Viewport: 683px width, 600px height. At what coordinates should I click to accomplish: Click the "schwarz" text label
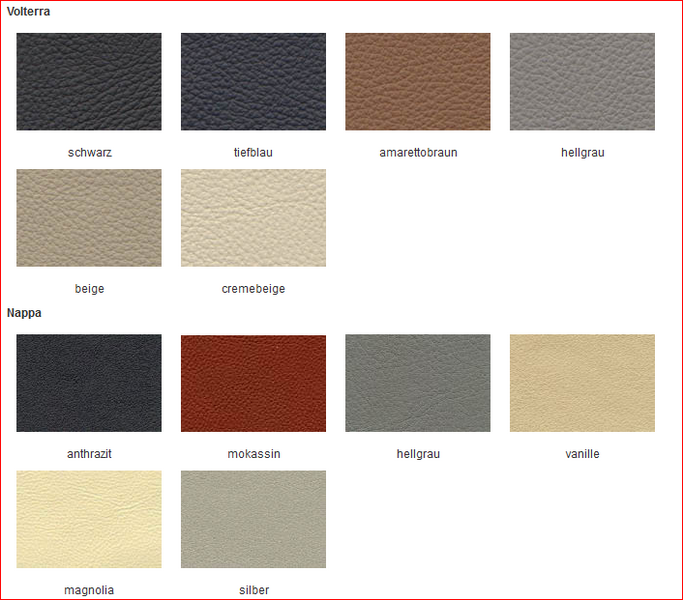89,153
